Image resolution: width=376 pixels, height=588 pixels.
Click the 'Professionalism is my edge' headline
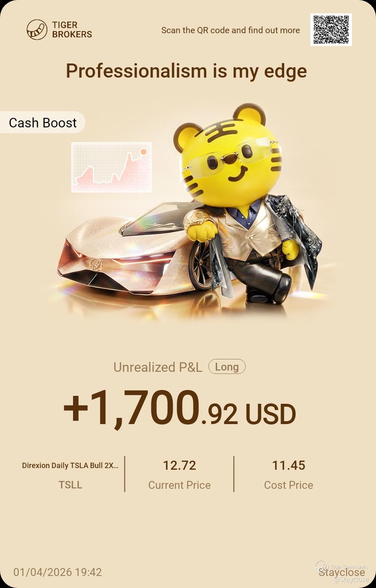click(186, 71)
